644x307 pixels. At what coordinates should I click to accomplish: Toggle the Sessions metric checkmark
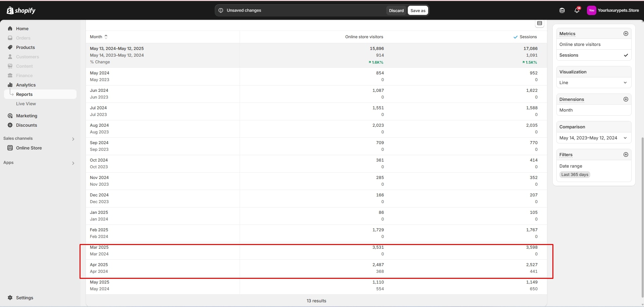[626, 55]
